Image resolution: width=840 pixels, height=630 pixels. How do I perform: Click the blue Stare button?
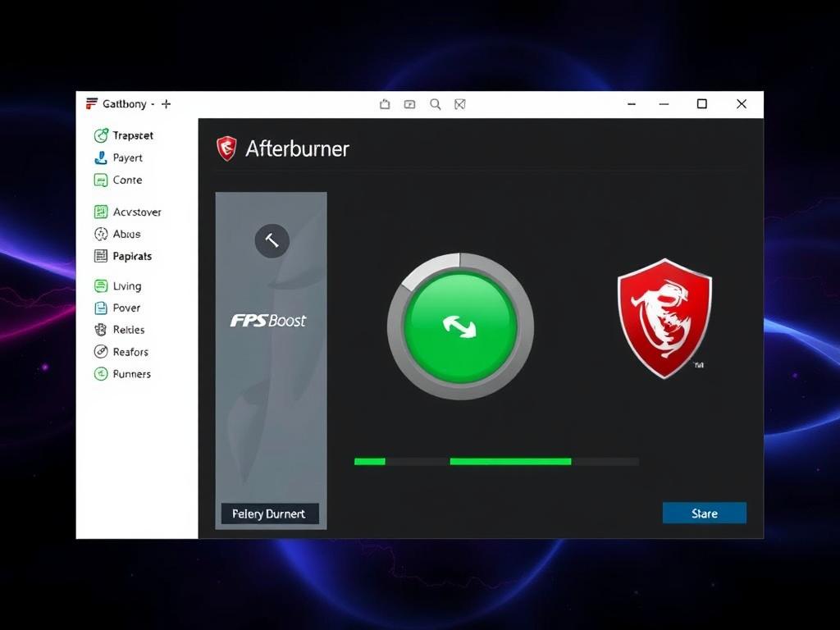[705, 514]
